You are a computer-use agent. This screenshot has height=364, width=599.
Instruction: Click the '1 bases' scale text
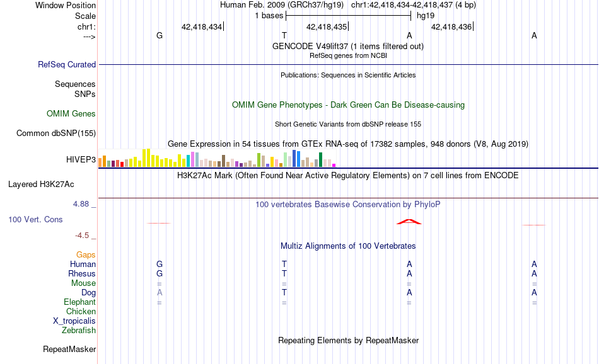[x=269, y=16]
